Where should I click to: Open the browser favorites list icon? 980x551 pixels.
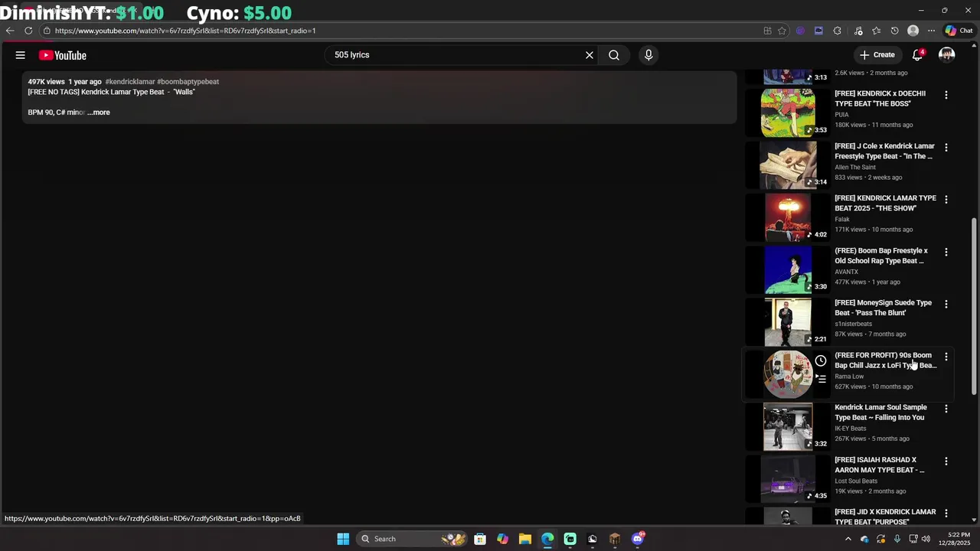(x=876, y=31)
